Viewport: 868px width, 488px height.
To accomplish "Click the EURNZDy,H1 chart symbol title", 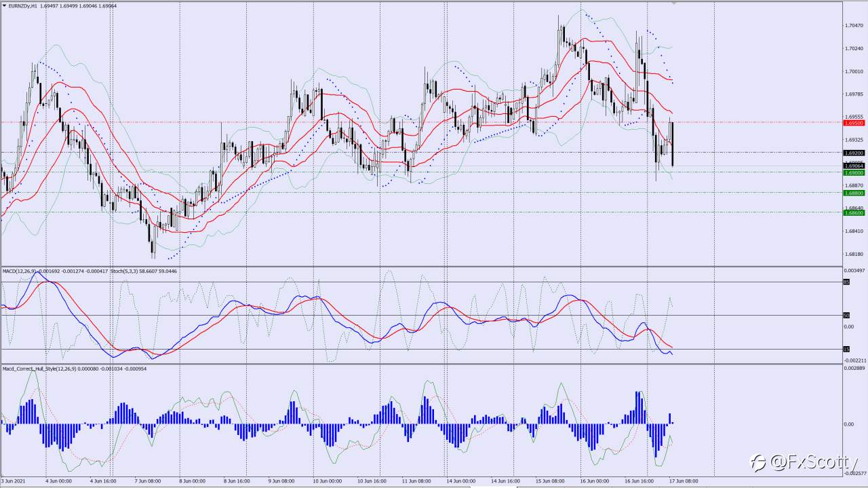I will (24, 5).
